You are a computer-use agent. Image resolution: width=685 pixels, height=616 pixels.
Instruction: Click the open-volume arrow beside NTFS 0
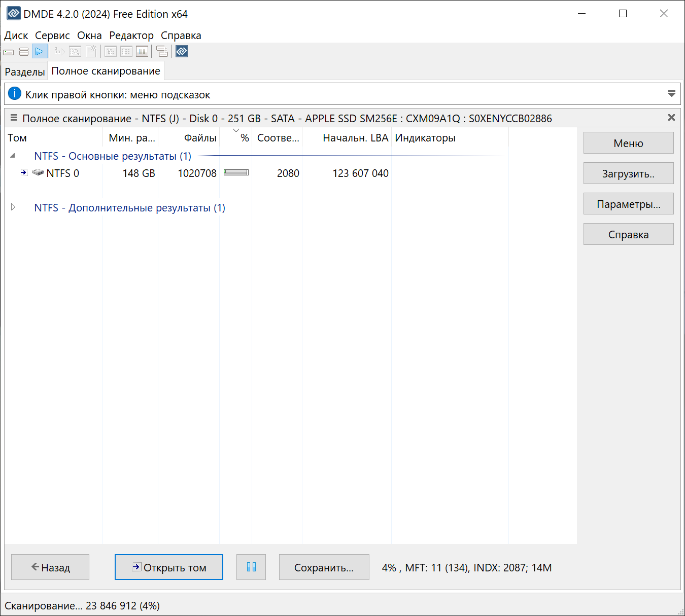pyautogui.click(x=24, y=172)
